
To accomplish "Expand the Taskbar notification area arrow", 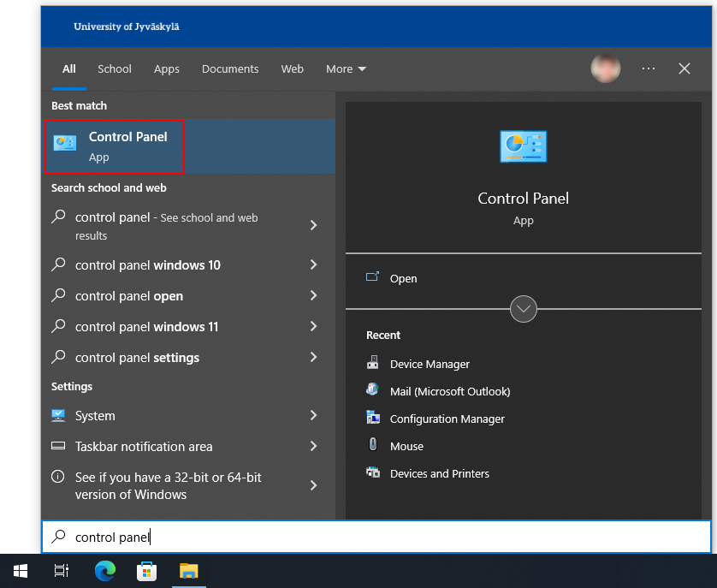I will coord(314,446).
